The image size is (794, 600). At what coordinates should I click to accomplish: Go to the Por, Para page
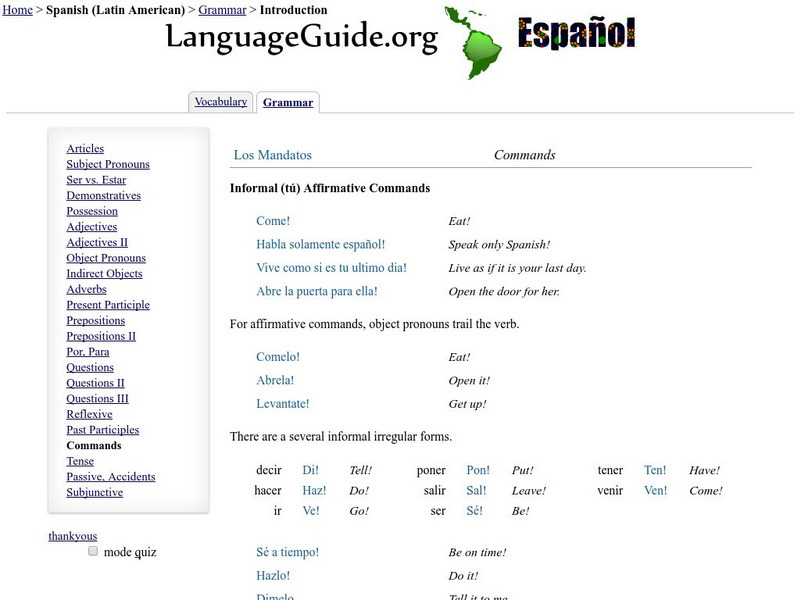coord(88,352)
